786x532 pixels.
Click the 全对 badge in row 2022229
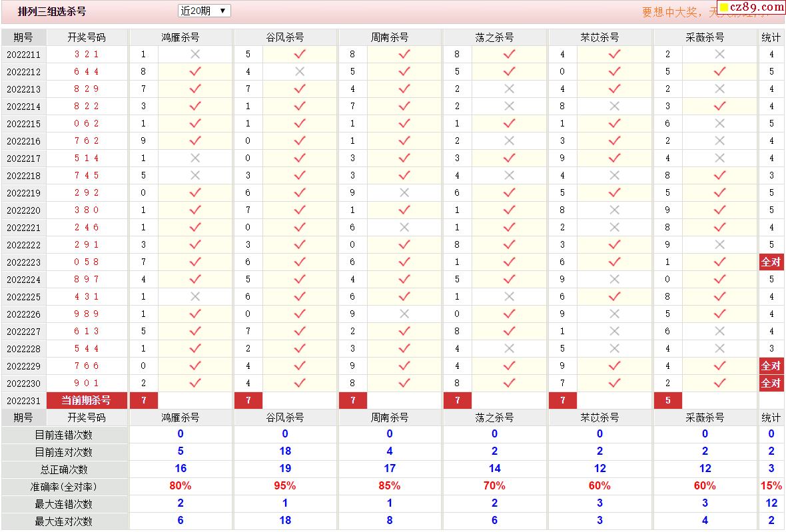771,366
